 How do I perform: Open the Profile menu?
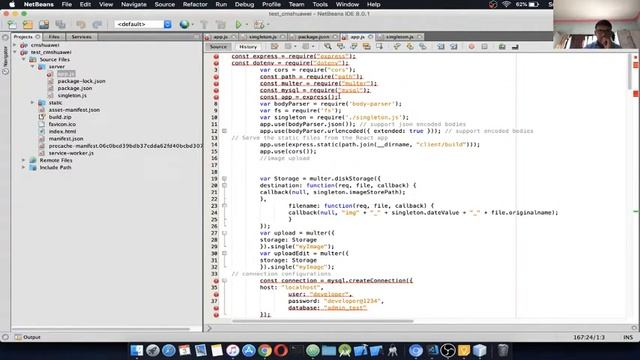271,4
